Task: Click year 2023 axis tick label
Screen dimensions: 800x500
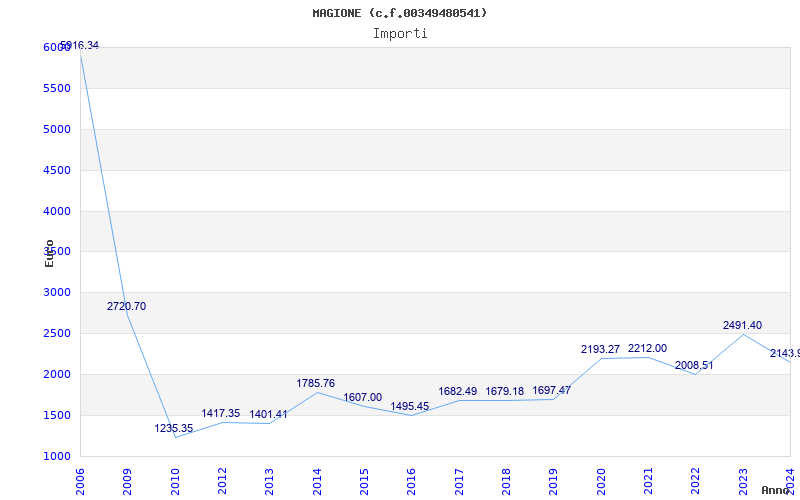Action: pyautogui.click(x=742, y=479)
